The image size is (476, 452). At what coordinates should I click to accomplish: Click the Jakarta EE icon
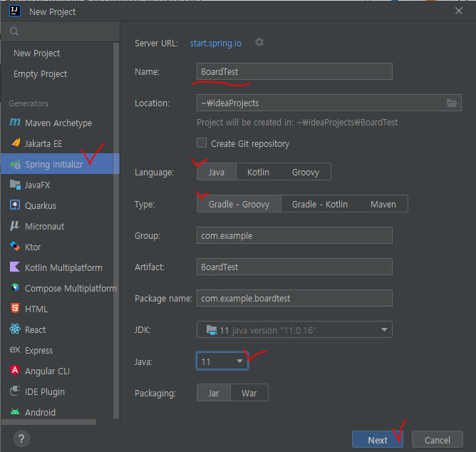(x=15, y=143)
